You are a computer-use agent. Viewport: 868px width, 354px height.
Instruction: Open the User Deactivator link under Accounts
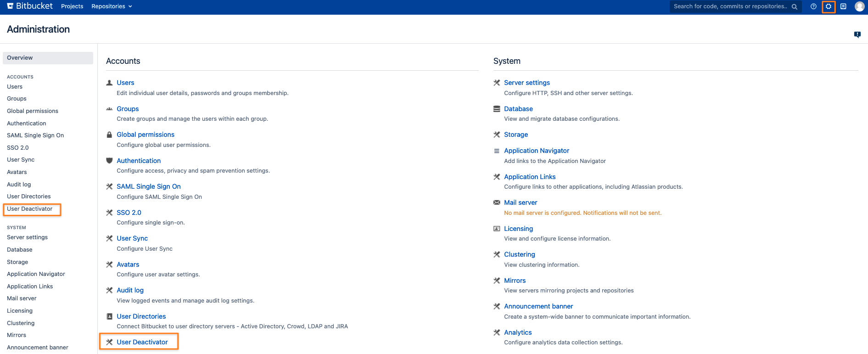coord(142,342)
